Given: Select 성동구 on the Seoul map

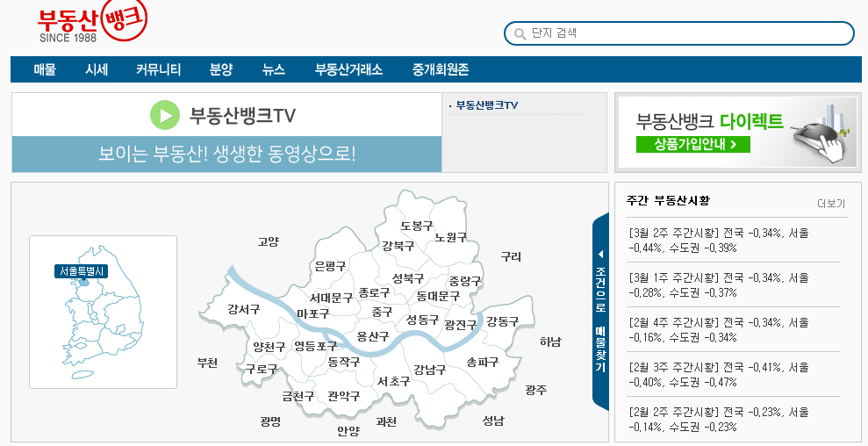Looking at the screenshot, I should coord(422,320).
